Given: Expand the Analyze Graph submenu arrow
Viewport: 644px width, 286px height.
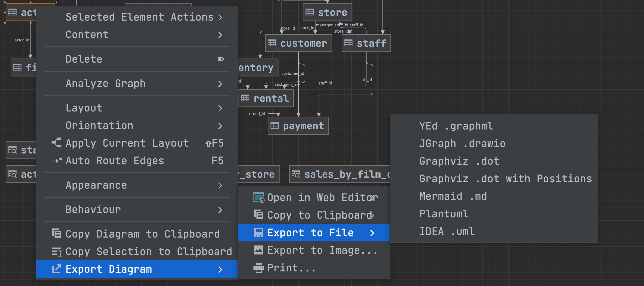Looking at the screenshot, I should coord(220,84).
